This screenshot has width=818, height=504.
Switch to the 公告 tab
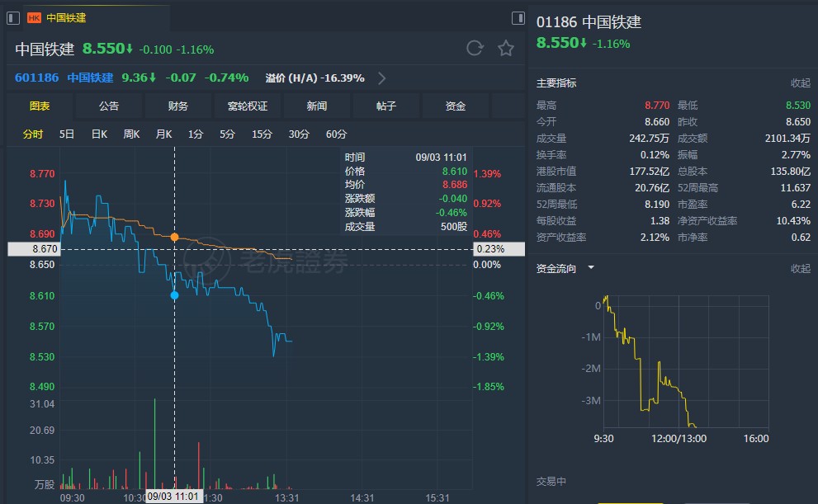click(x=108, y=106)
